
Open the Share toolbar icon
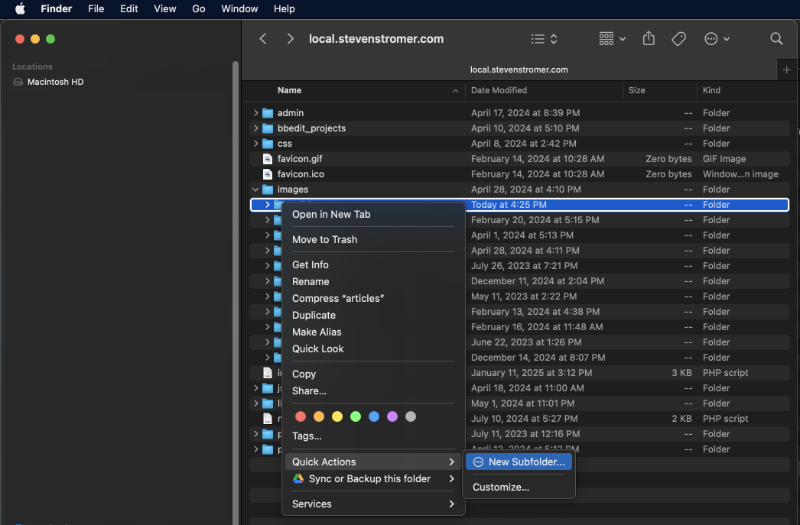coord(649,39)
